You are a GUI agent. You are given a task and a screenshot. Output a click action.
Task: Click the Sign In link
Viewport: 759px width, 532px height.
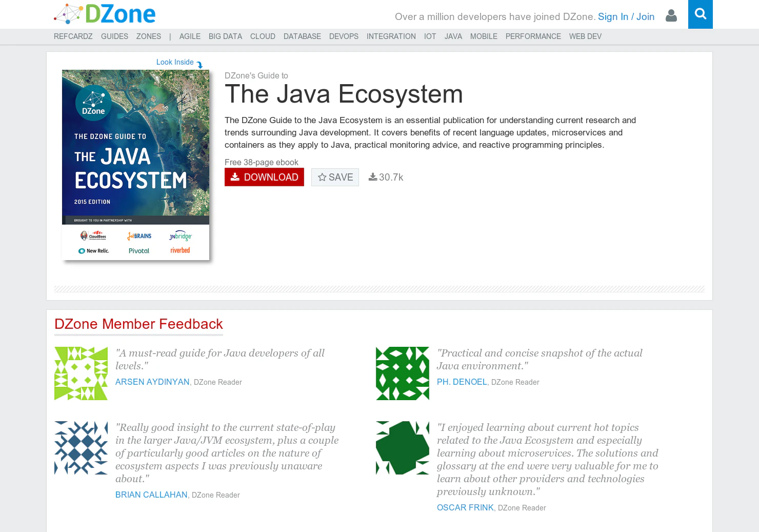[x=613, y=16]
